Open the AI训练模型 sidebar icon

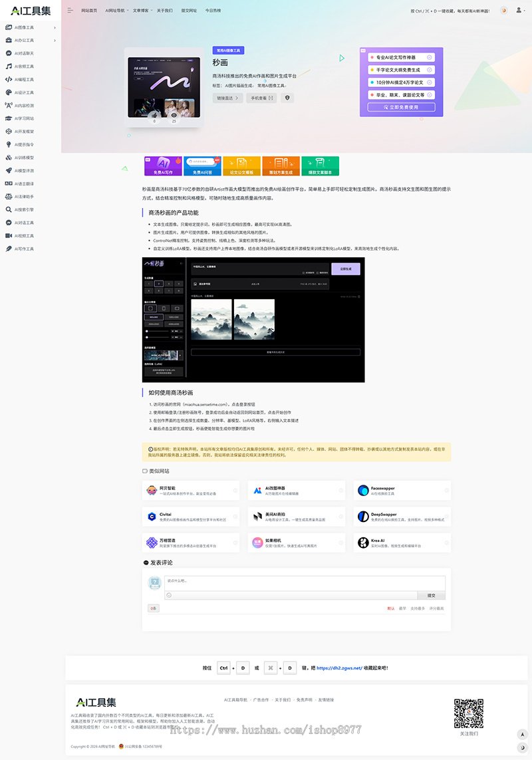[8, 158]
